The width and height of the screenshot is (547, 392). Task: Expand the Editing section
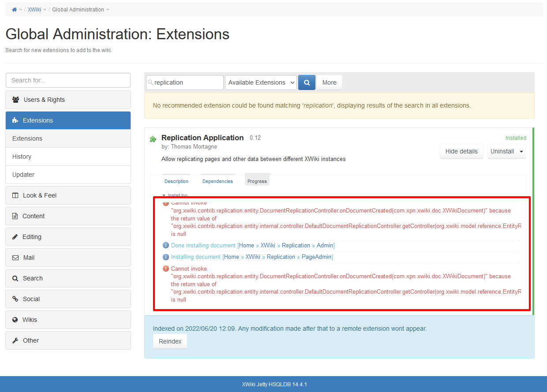tap(68, 237)
